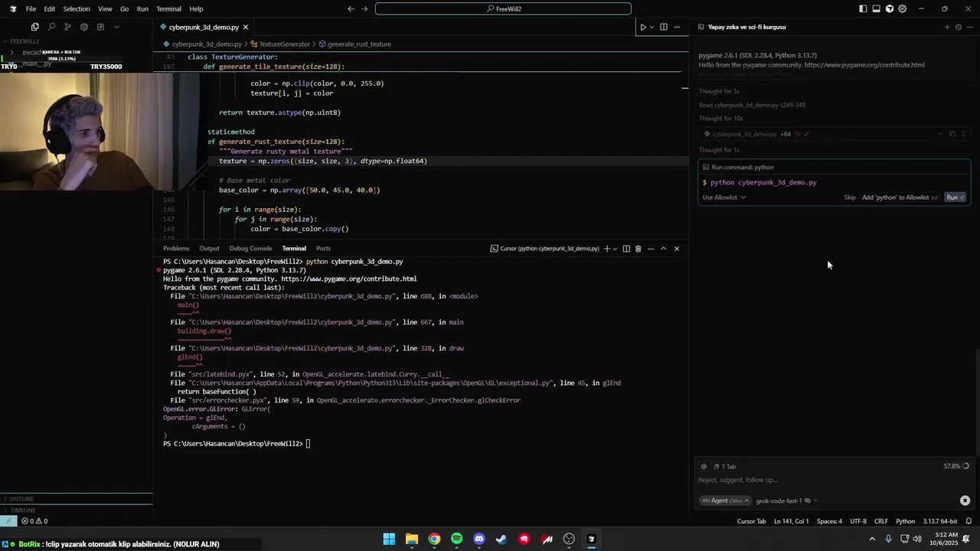Open the pygame contribute link in chat
Viewport: 980px width, 551px height.
point(864,65)
